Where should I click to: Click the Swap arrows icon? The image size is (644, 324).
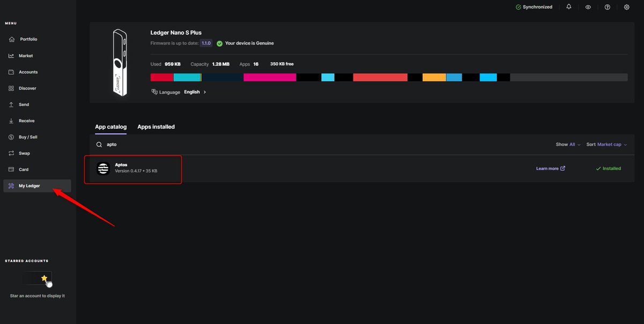click(12, 153)
